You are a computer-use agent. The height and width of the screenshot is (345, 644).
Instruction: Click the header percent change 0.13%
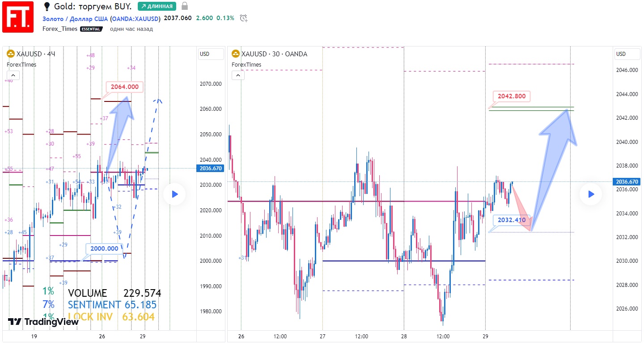[225, 18]
